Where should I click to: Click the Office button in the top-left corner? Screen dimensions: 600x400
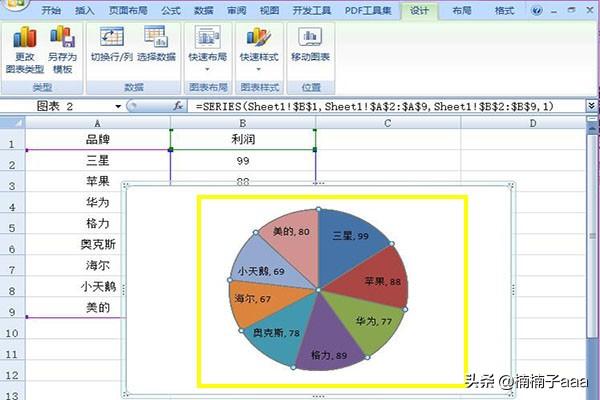tap(15, 4)
